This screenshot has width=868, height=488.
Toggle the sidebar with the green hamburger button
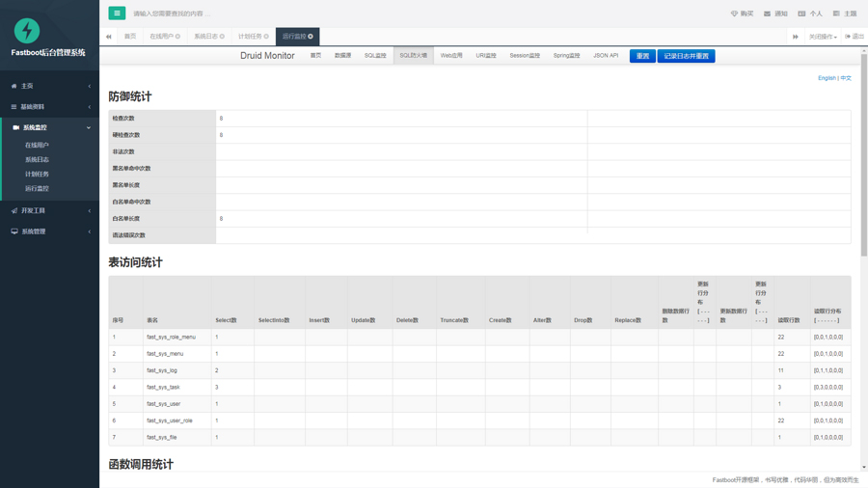[x=117, y=14]
